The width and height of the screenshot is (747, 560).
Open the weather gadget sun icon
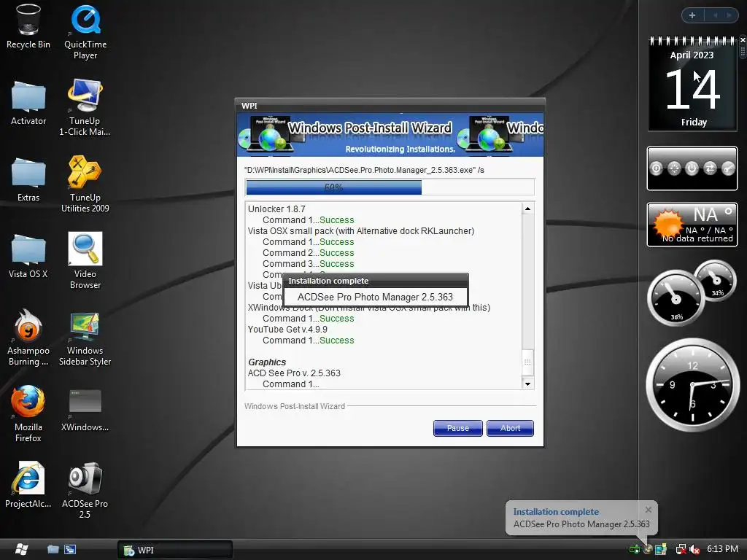pos(668,224)
